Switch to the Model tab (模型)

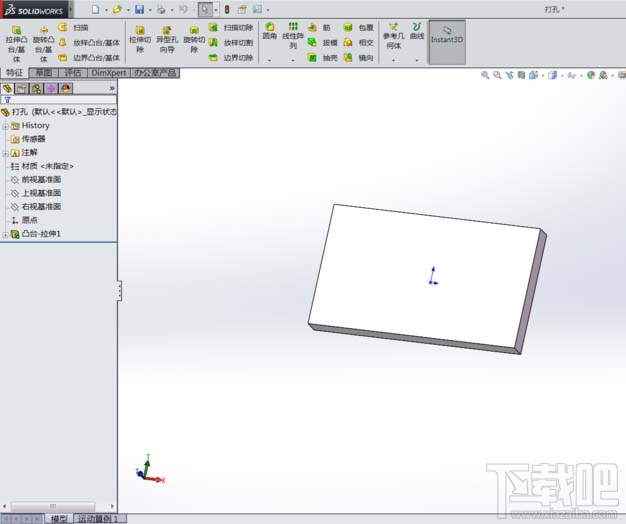click(59, 519)
